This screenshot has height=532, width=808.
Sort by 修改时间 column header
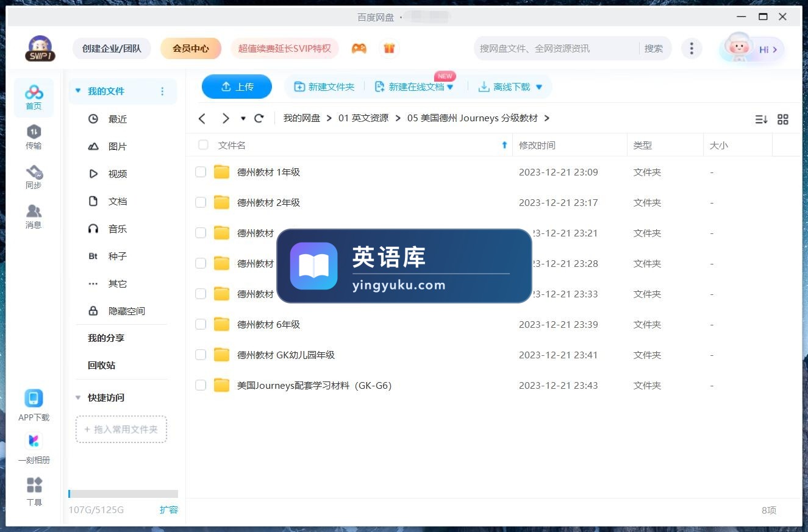(537, 145)
